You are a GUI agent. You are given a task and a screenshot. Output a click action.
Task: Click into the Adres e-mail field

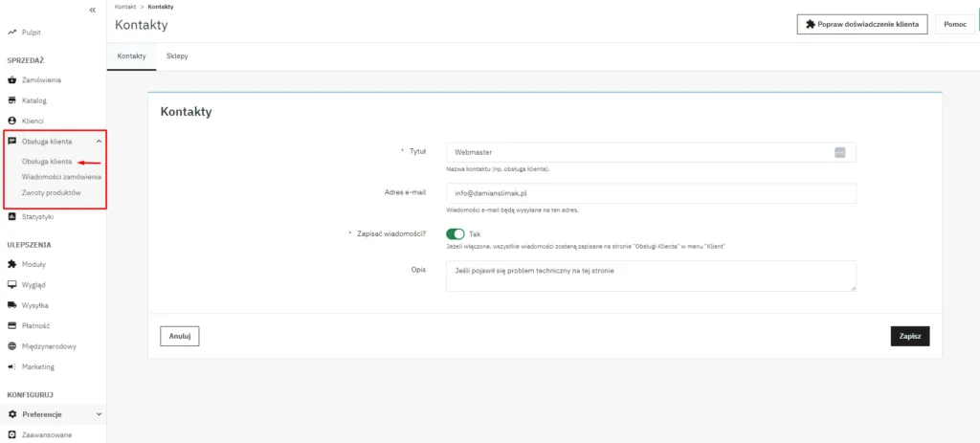click(651, 193)
